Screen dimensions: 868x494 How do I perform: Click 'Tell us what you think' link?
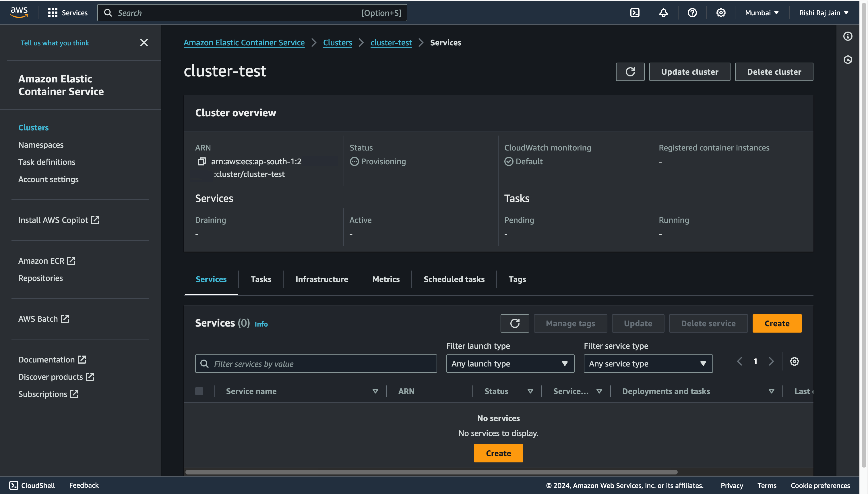[55, 43]
